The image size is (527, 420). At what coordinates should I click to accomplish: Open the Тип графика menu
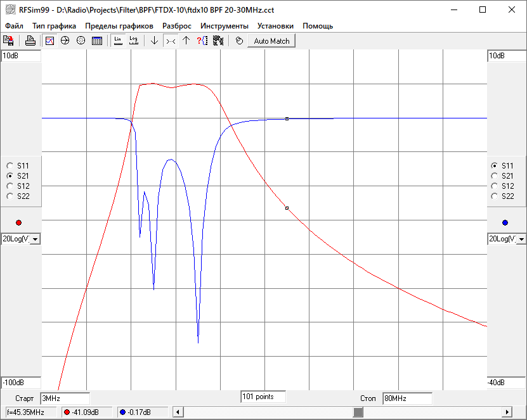tap(54, 26)
